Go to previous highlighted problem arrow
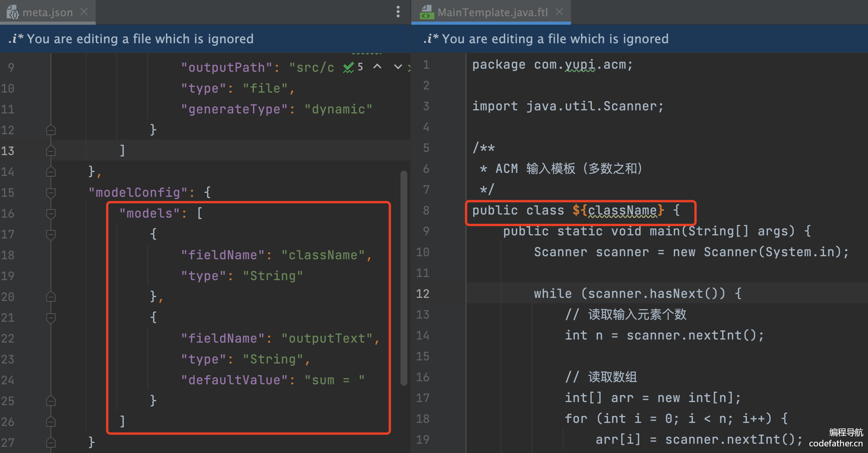868x453 pixels. [377, 67]
